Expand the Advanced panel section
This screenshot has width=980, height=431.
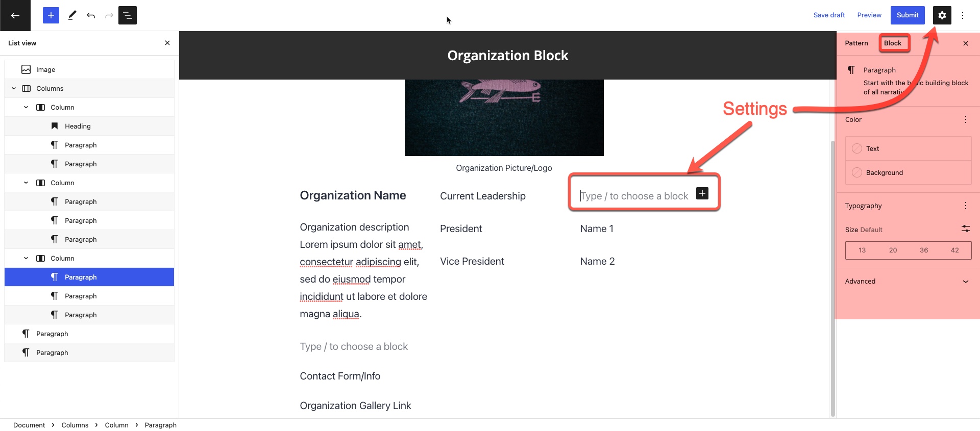[965, 282]
